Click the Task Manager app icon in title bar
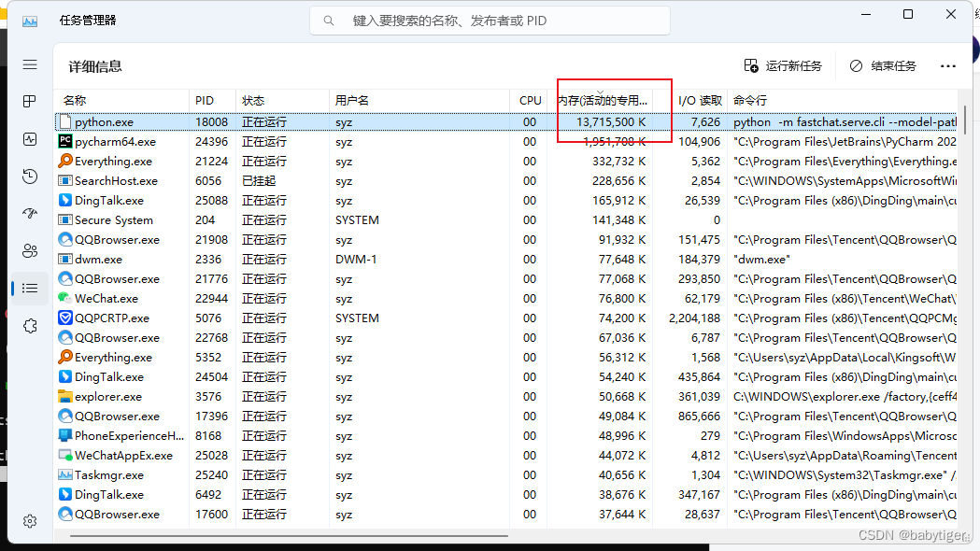This screenshot has width=980, height=551. coord(30,21)
